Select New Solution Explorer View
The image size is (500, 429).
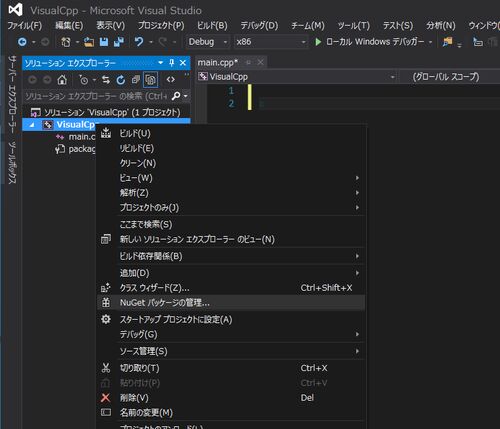pos(231,239)
